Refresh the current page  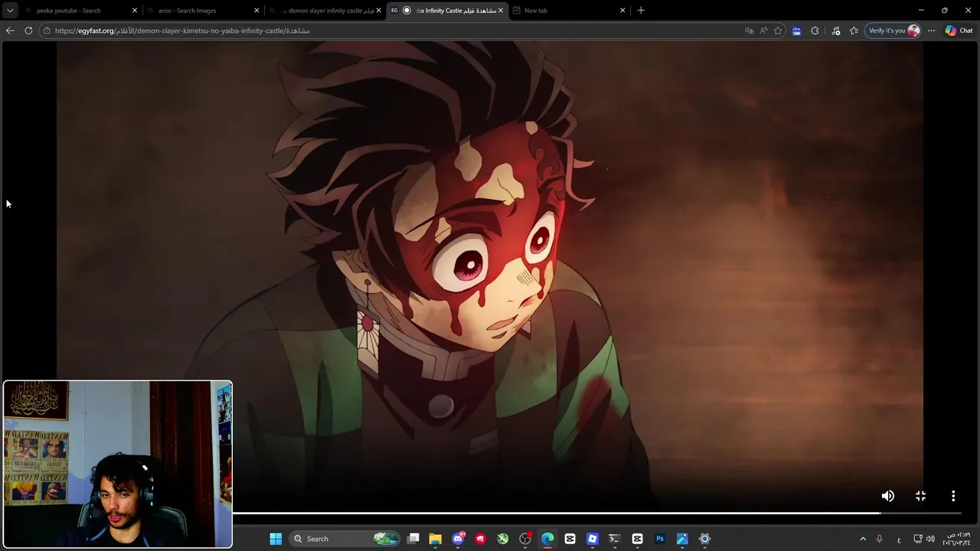(x=28, y=31)
